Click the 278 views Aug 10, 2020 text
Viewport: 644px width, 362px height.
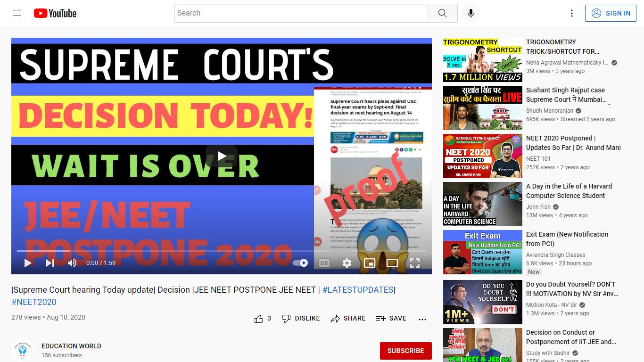pos(48,318)
